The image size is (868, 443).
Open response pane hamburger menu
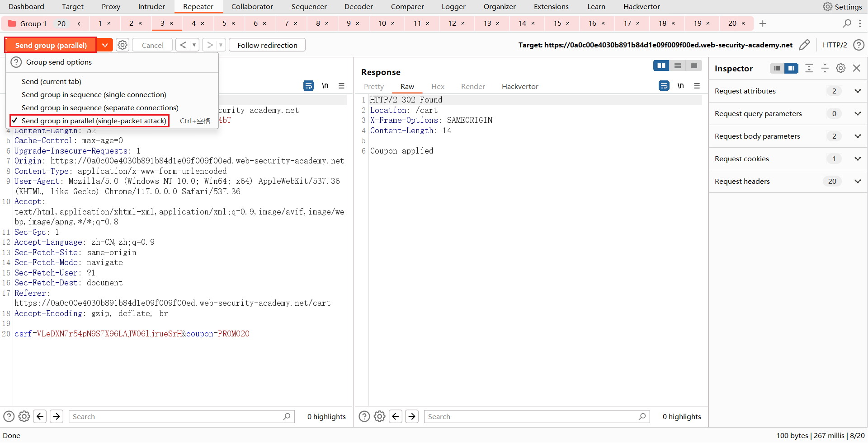point(697,86)
